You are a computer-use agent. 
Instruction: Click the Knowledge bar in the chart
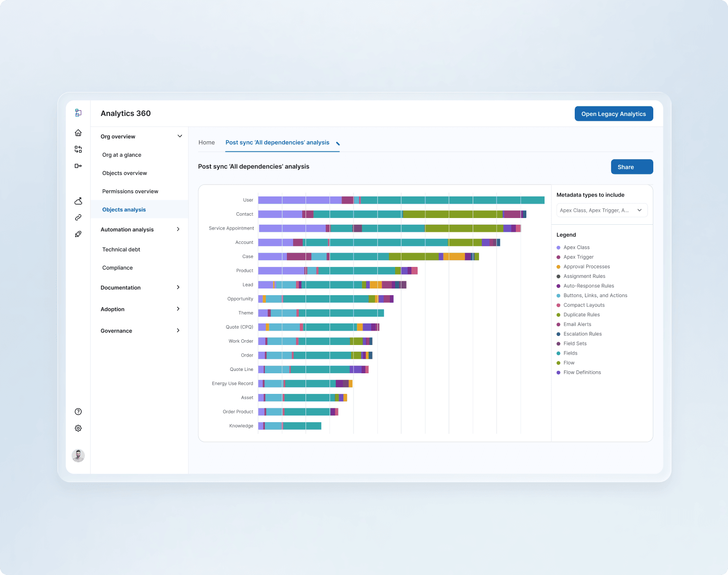click(290, 426)
